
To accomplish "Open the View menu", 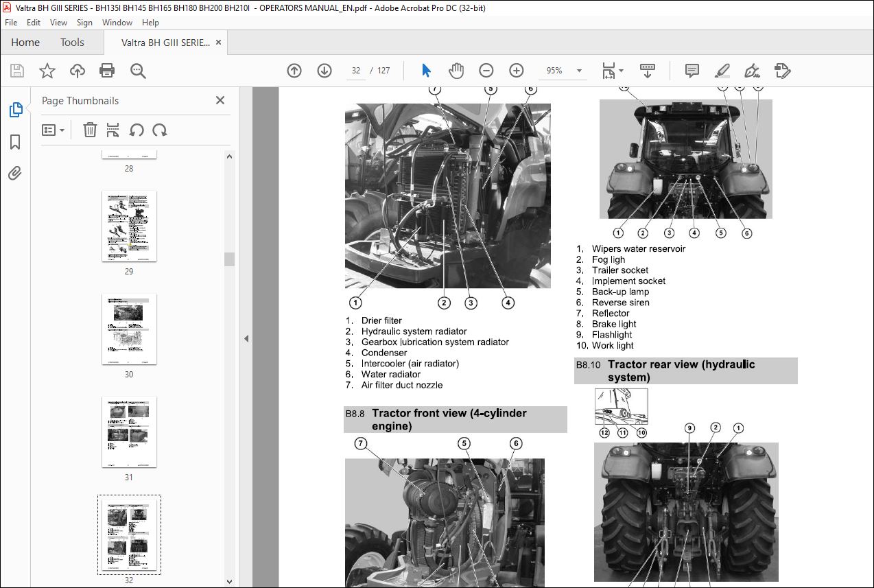I will pyautogui.click(x=58, y=23).
